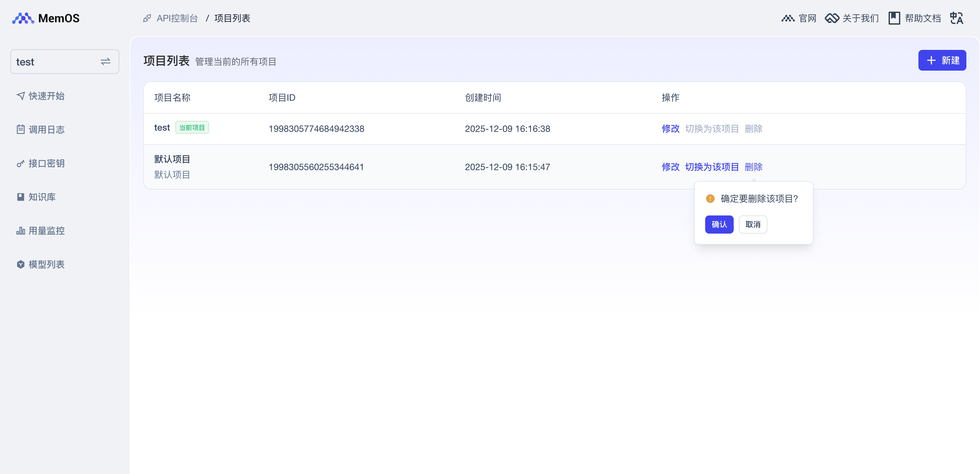Screen dimensions: 980x474
Task: Click the 关于我们 handshake icon
Action: click(x=832, y=18)
